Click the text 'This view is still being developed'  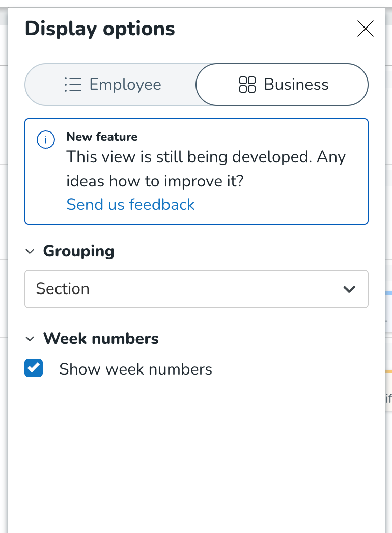pos(189,157)
